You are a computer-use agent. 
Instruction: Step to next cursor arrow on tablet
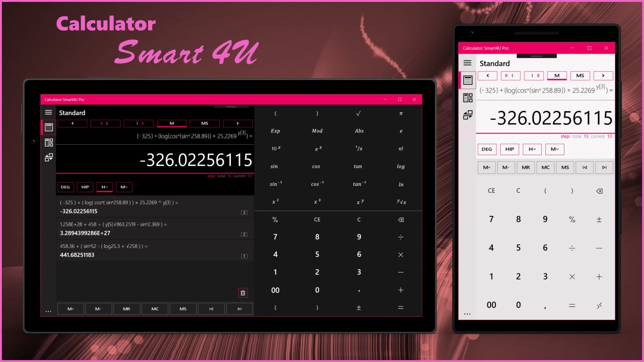[238, 123]
